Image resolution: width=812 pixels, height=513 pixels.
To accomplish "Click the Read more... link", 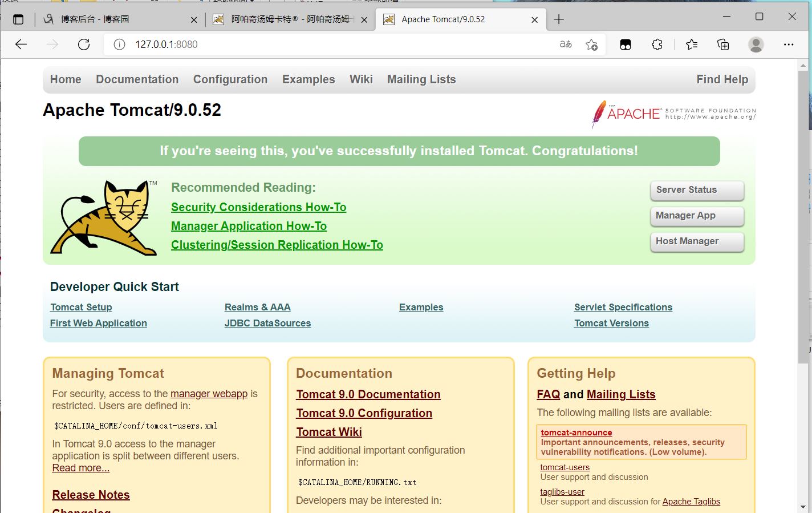I will (81, 468).
